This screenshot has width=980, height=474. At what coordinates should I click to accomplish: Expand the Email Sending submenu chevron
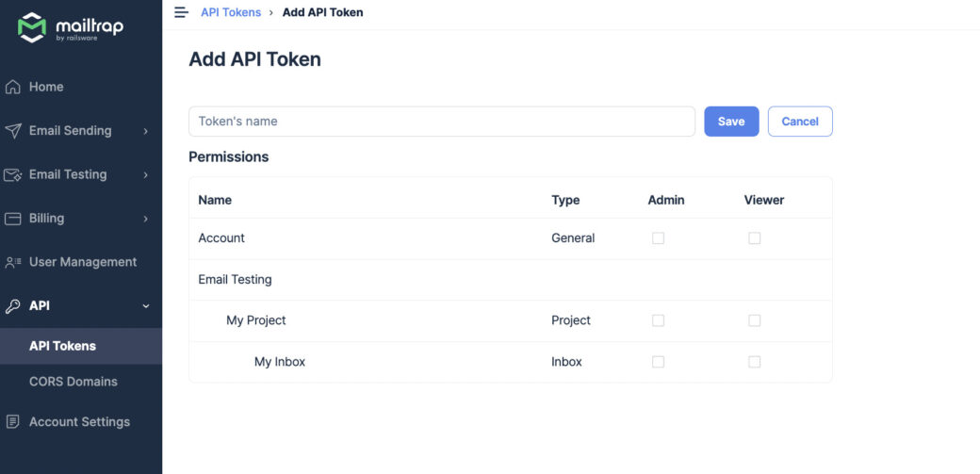(x=146, y=131)
